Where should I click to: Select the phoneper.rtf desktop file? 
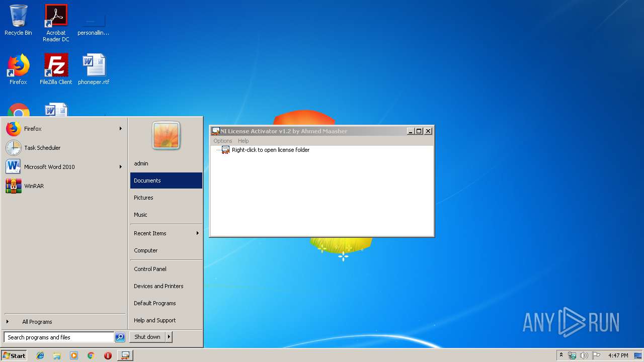point(94,69)
